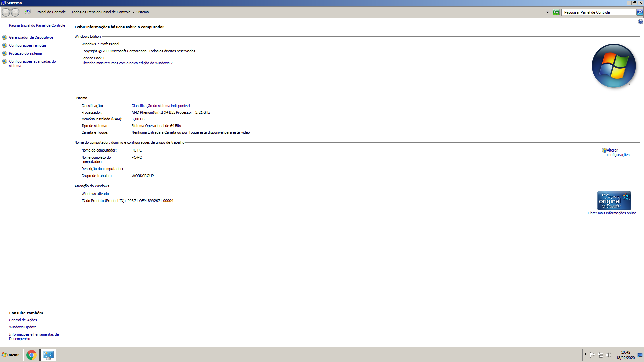
Task: Show hidden tray icons arrow
Action: pos(585,355)
